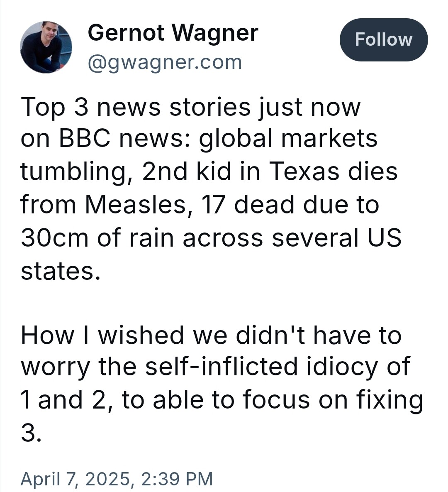Click the word 'self-inflicted' in the post
This screenshot has height=492, width=448.
[x=222, y=366]
